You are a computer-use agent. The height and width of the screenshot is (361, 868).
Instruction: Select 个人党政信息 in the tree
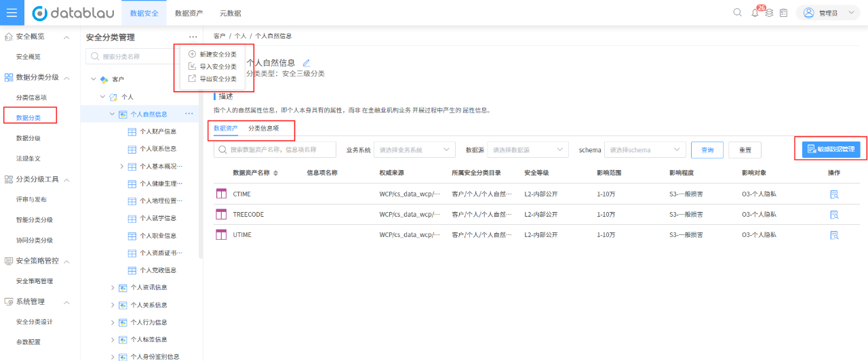(158, 270)
